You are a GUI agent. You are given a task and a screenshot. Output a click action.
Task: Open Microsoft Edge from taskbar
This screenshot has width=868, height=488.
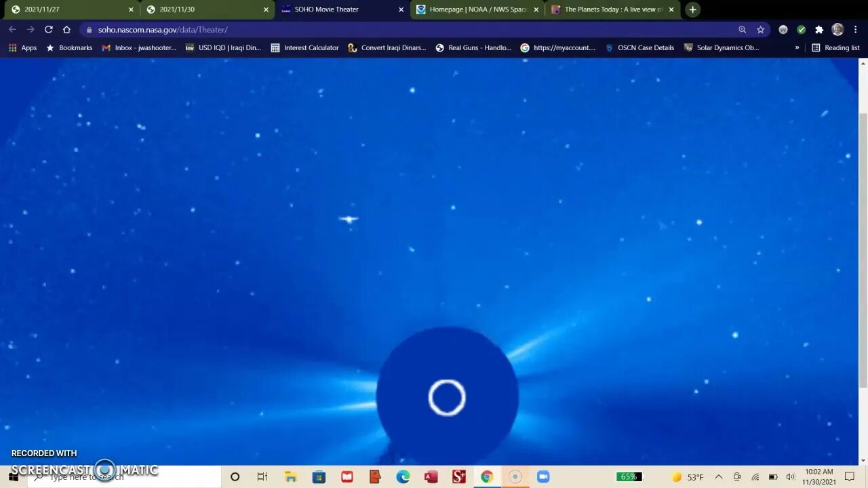[x=403, y=477]
